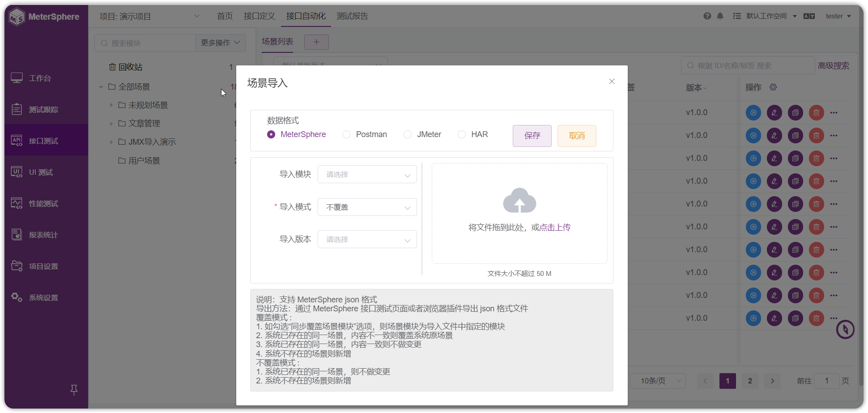
Task: Click the 取消 button in import dialog
Action: tap(577, 136)
